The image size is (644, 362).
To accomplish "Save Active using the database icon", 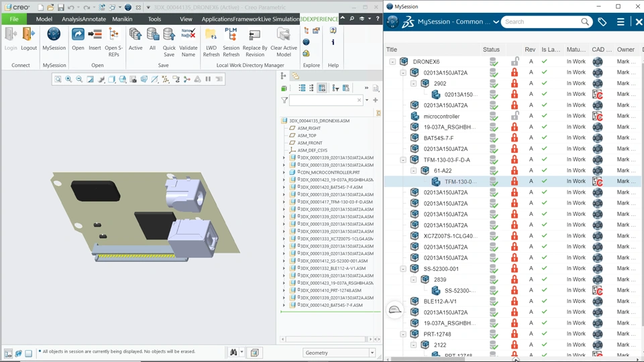I will 136,34.
